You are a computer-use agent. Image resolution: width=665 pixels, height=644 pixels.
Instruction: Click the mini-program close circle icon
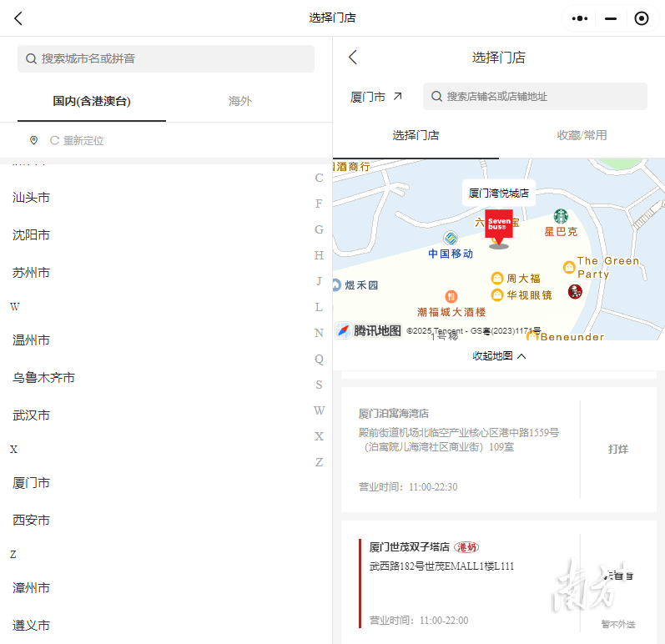pyautogui.click(x=641, y=18)
